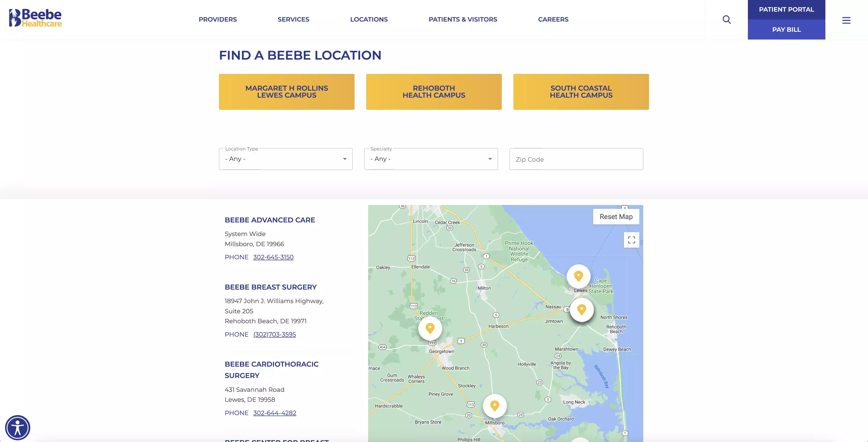This screenshot has height=442, width=868.
Task: Open the Locations menu
Action: [x=369, y=20]
